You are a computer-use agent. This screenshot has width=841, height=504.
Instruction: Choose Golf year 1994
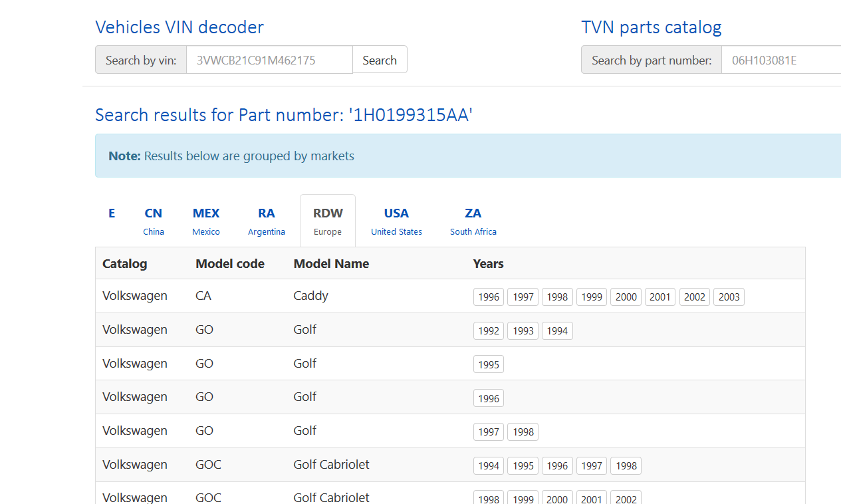click(x=557, y=330)
